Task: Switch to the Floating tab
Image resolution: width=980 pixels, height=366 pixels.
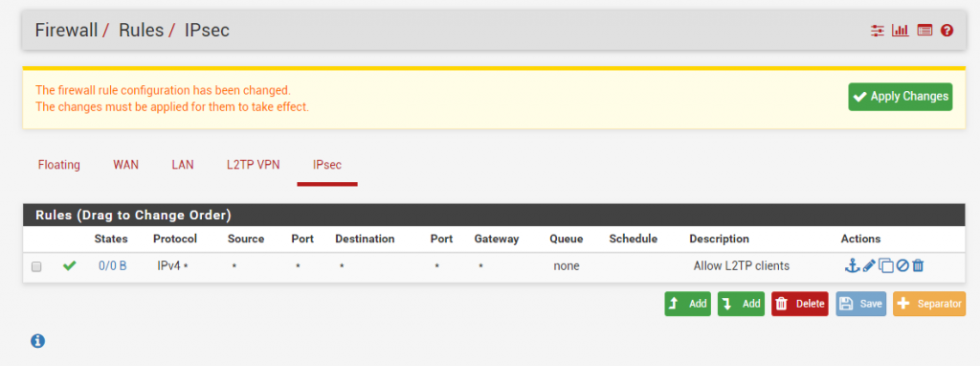Action: tap(58, 165)
